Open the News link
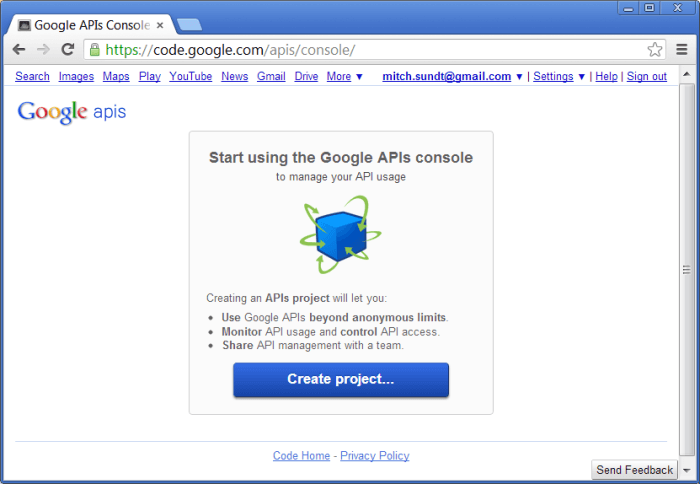 [x=234, y=76]
